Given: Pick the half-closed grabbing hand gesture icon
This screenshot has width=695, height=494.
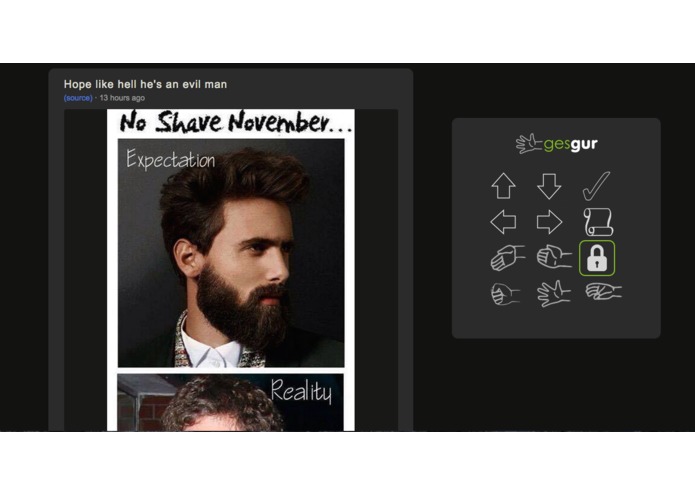Looking at the screenshot, I should [554, 257].
